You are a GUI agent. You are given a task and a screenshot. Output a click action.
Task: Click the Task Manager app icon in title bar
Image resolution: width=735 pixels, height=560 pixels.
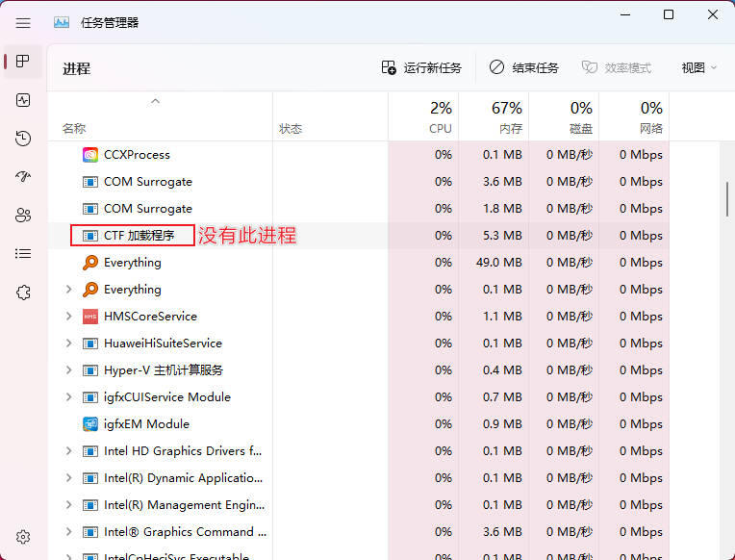coord(62,22)
